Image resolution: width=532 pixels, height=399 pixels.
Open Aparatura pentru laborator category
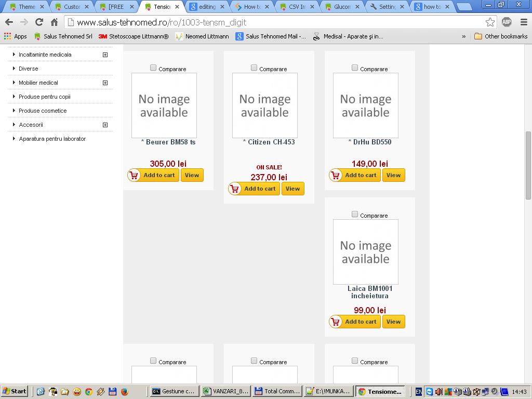pyautogui.click(x=52, y=139)
